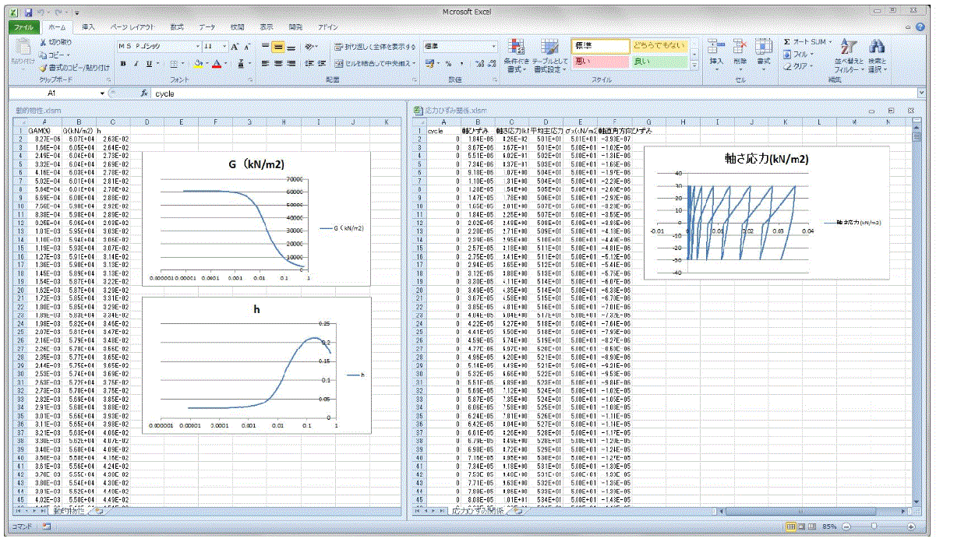975x560 pixels.
Task: Click the Save icon in quick access toolbar
Action: 29,12
